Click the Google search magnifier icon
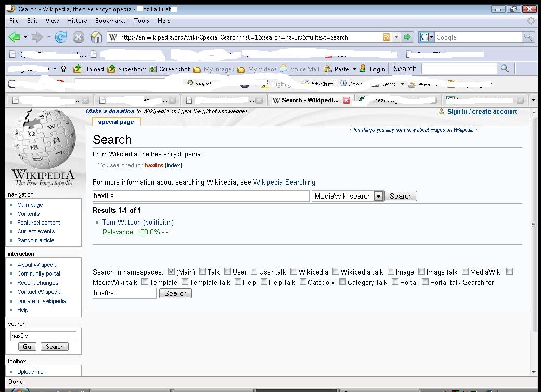This screenshot has height=392, width=541. point(528,37)
